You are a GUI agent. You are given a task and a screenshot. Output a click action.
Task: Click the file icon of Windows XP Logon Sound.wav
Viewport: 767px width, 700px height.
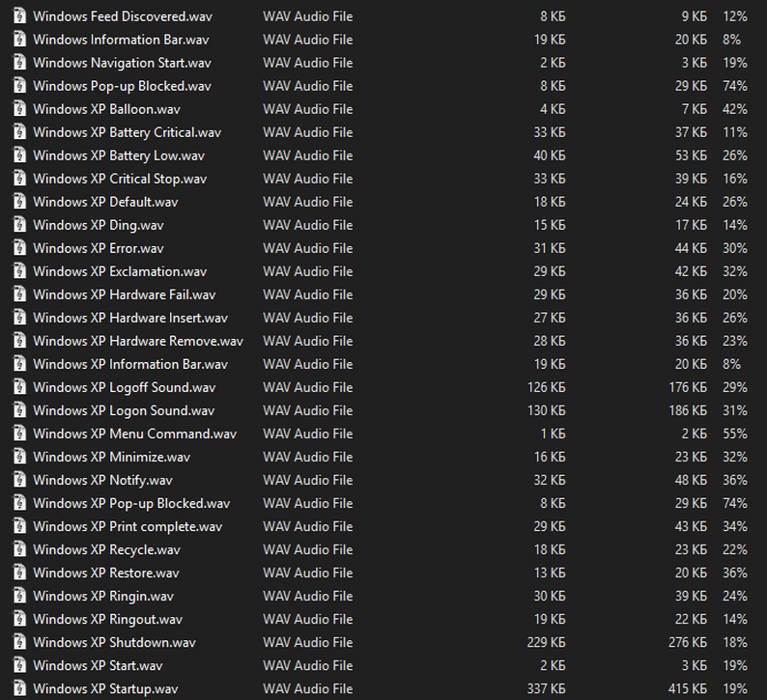(19, 410)
